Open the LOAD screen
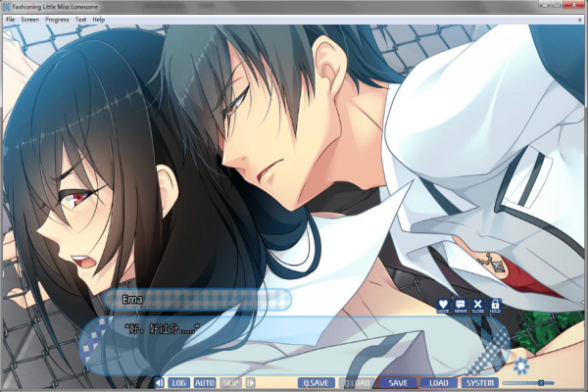588x392 pixels. (439, 382)
